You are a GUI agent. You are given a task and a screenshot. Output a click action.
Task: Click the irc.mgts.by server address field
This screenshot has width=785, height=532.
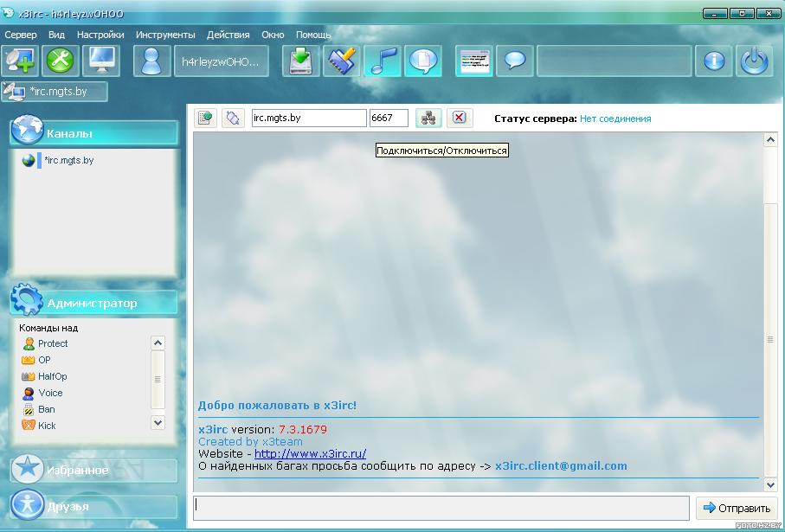click(x=309, y=119)
